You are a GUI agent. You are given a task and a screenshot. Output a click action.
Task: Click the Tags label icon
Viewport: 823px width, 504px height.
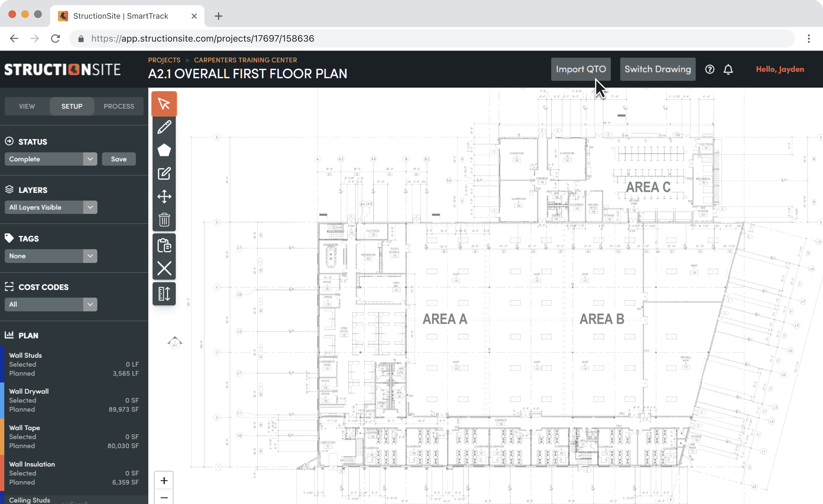coord(9,238)
